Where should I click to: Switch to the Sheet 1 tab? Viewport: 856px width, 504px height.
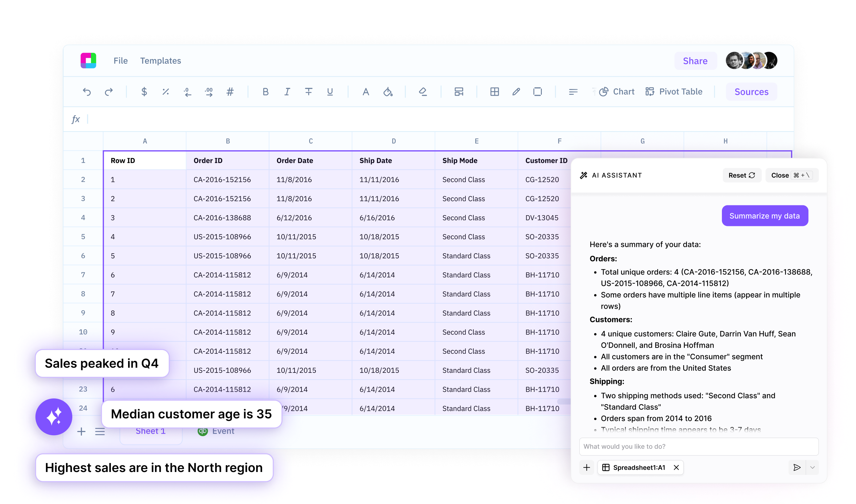coord(151,431)
